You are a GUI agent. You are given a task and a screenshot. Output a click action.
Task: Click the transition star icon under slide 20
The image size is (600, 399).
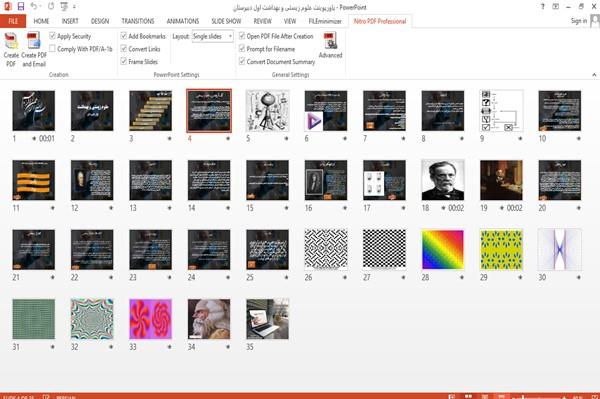point(579,208)
